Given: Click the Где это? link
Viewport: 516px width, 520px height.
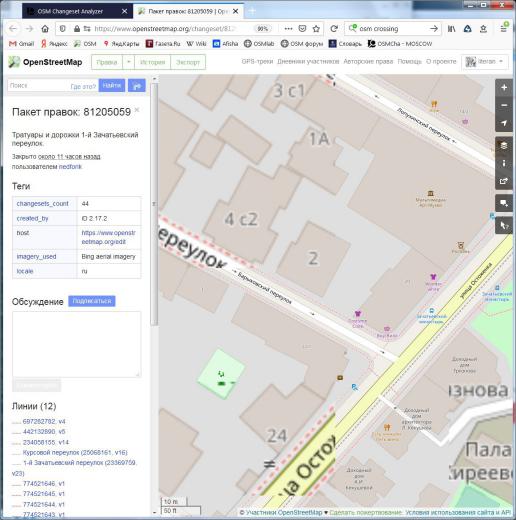Looking at the screenshot, I should click(x=83, y=86).
